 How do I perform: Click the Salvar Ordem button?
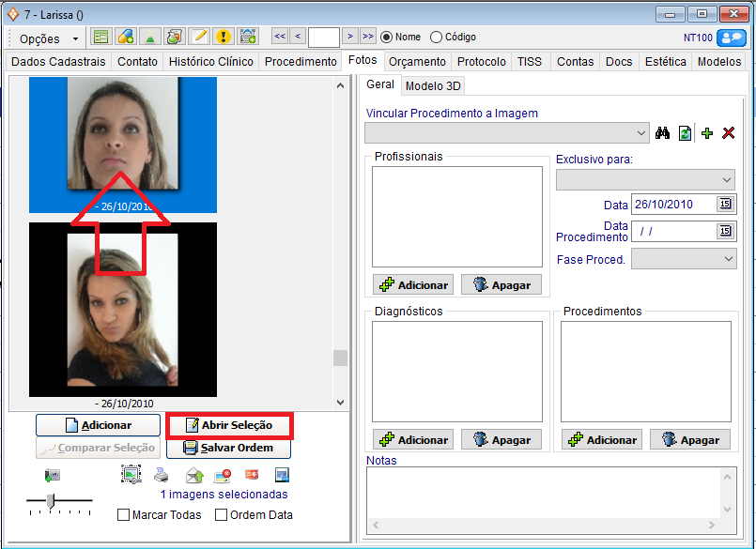[229, 448]
